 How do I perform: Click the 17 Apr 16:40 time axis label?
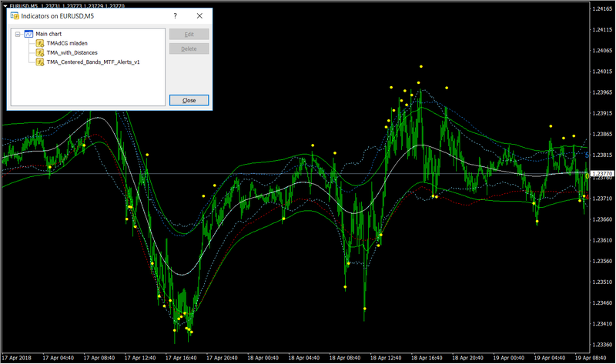[x=181, y=358]
